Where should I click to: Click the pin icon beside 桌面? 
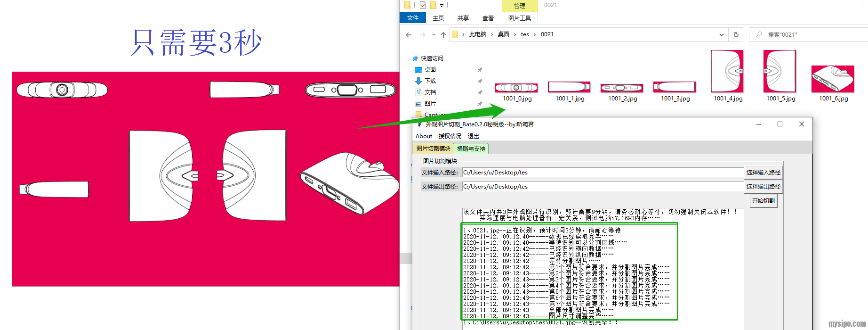coord(480,70)
